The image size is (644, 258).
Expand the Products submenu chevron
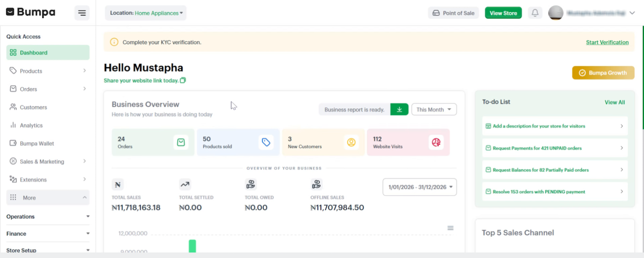pos(84,71)
